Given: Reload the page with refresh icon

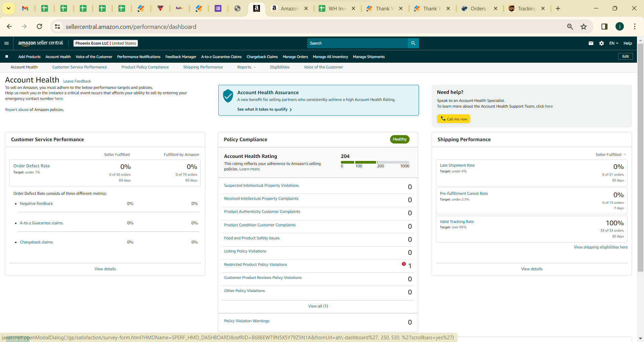Looking at the screenshot, I should coord(40,26).
